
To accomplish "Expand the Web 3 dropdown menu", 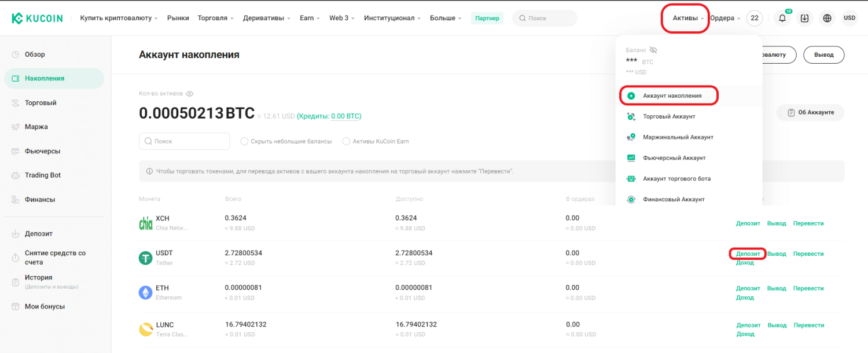I will point(342,19).
